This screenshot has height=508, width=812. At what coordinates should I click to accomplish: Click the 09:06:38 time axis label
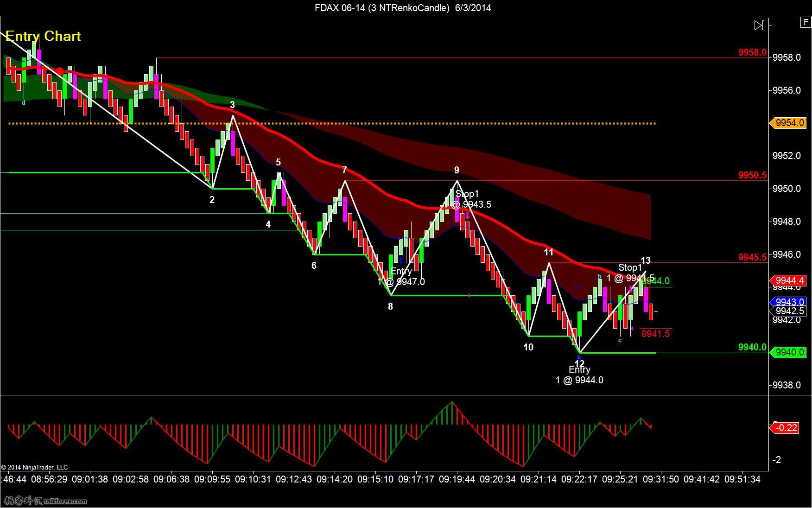point(171,479)
